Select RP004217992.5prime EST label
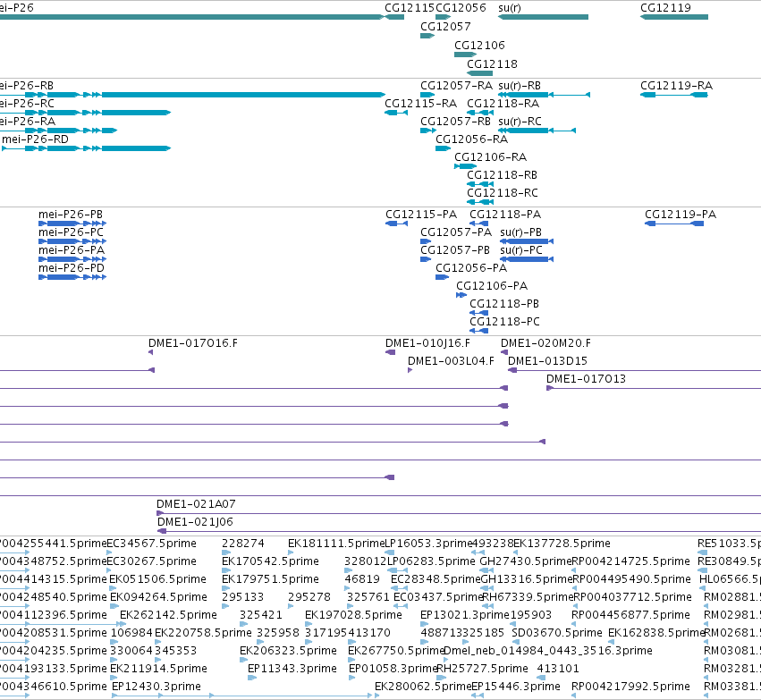The width and height of the screenshot is (761, 700). [x=631, y=687]
